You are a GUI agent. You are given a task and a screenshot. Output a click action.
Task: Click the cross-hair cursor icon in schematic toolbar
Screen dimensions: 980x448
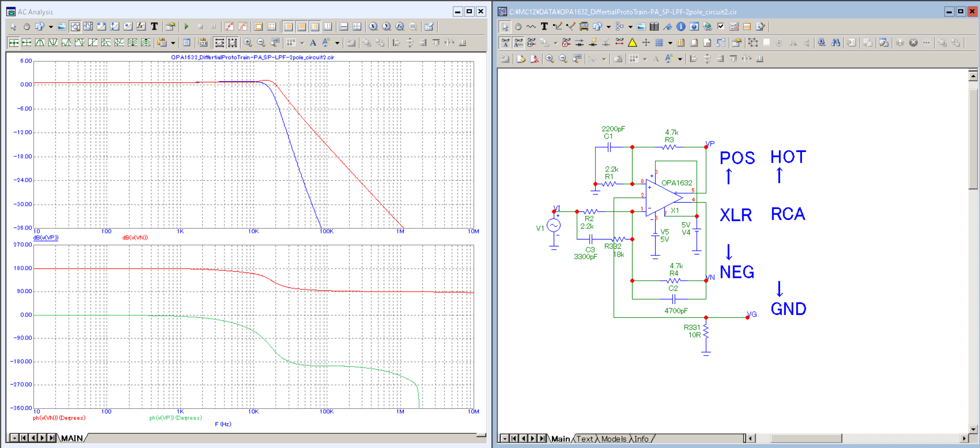click(x=646, y=43)
